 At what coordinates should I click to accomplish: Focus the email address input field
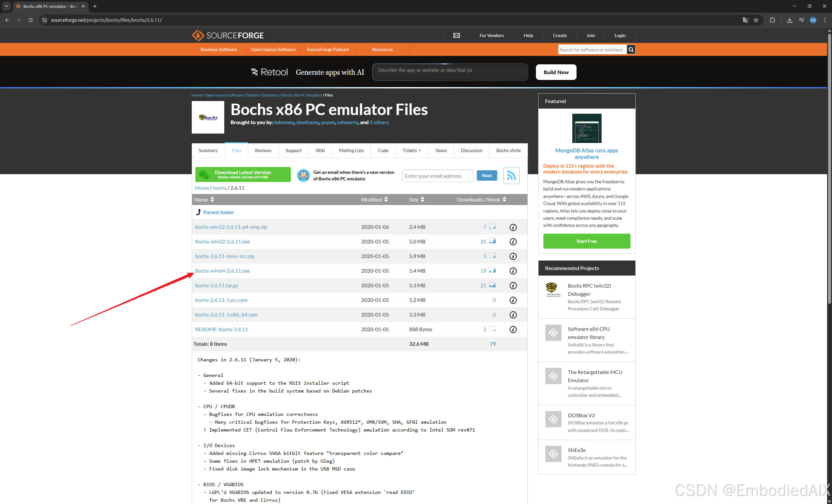tap(437, 176)
